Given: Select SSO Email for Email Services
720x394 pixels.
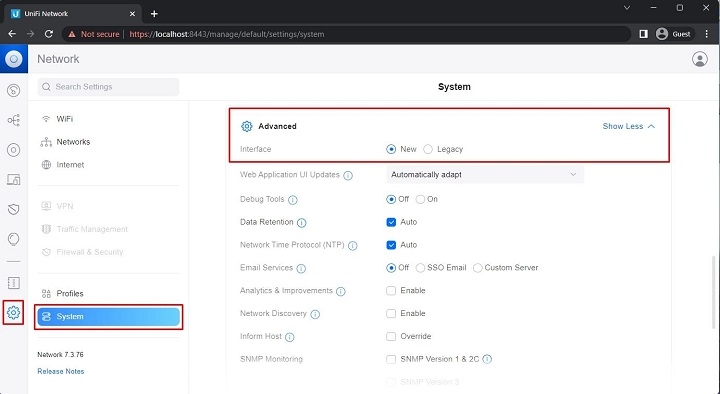Looking at the screenshot, I should [420, 268].
